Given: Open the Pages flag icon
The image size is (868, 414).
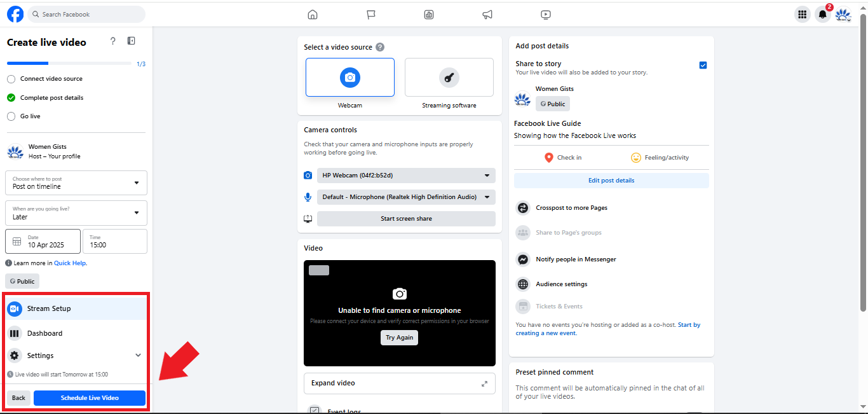Looking at the screenshot, I should pyautogui.click(x=371, y=14).
